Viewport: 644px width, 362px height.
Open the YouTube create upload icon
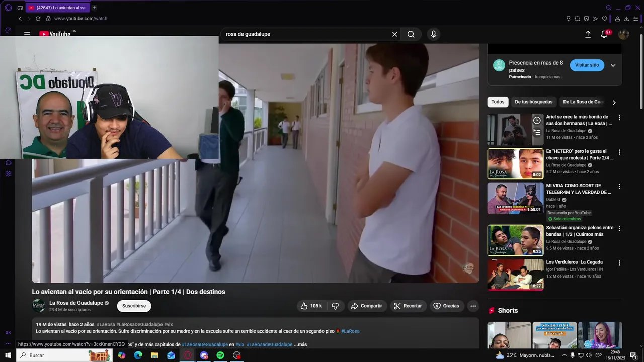click(588, 34)
